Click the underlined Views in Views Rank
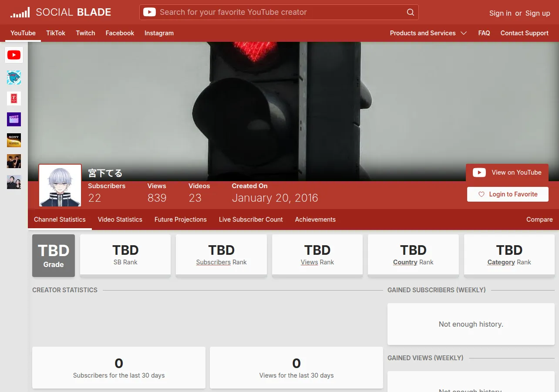Viewport: 559px width, 392px height. [310, 262]
